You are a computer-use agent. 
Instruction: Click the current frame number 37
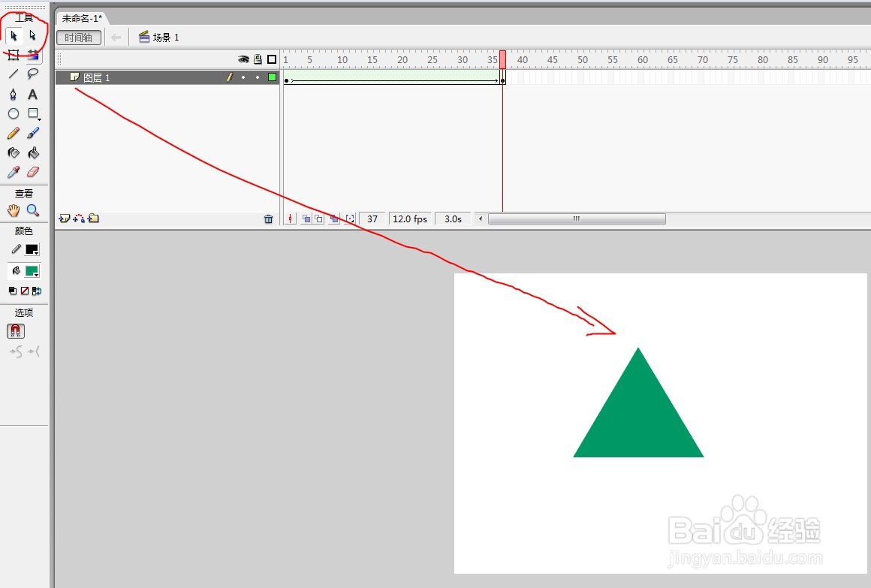click(x=372, y=219)
